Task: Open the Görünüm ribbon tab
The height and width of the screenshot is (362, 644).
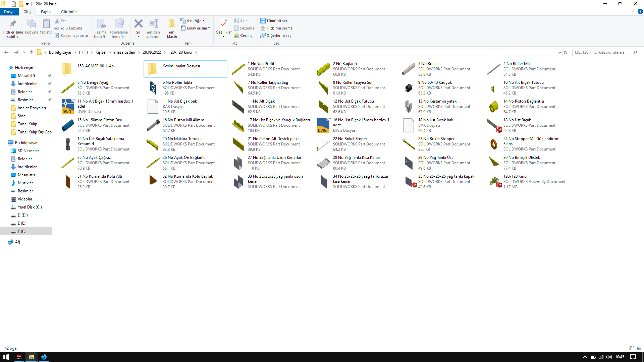Action: click(69, 12)
